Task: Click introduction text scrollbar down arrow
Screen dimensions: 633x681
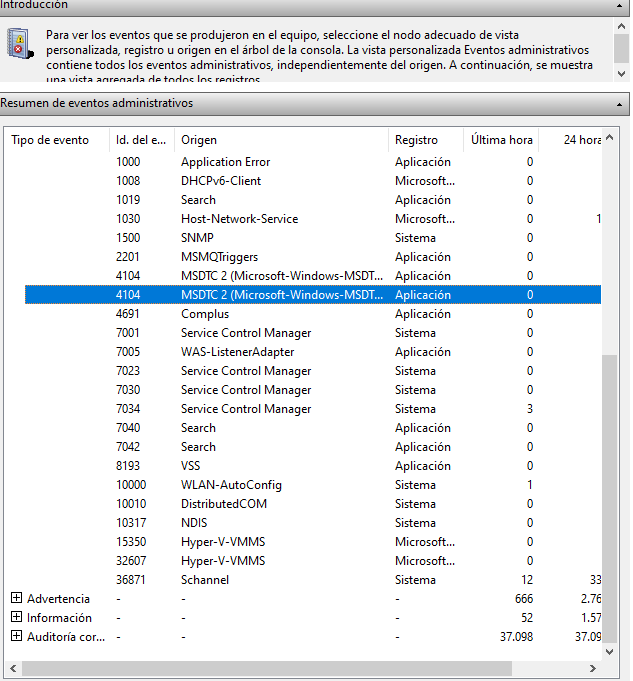Action: point(621,74)
